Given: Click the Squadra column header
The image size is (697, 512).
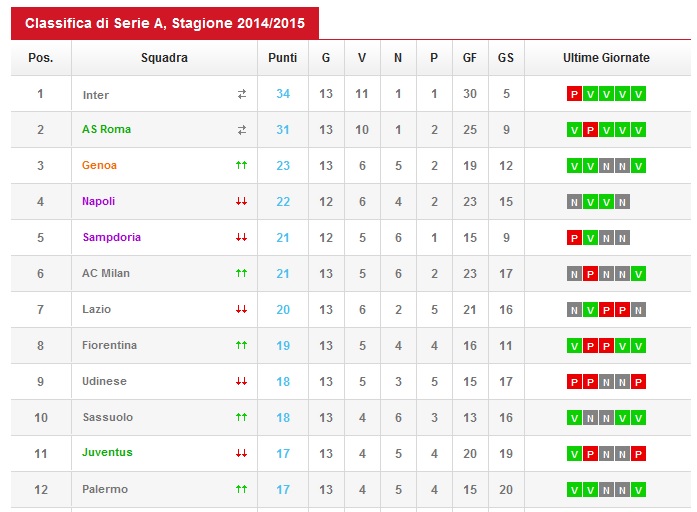Looking at the screenshot, I should point(164,58).
